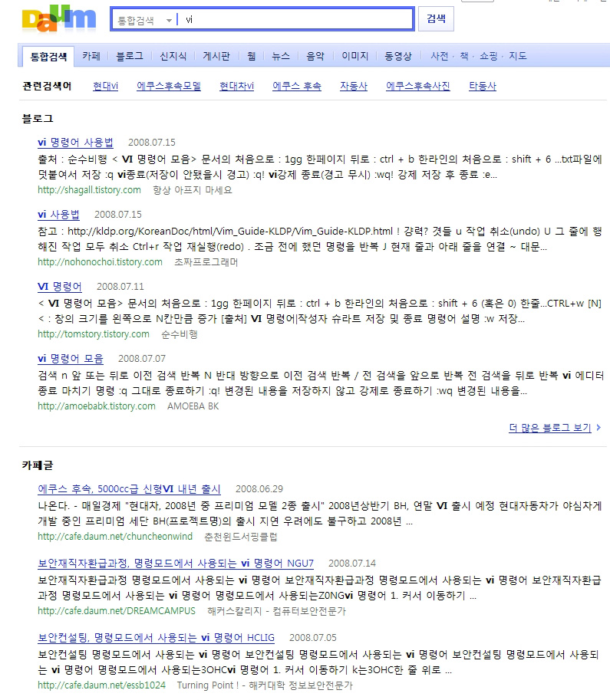The width and height of the screenshot is (610, 700).
Task: Open blog result vi 명령어 사용법
Action: pos(75,143)
